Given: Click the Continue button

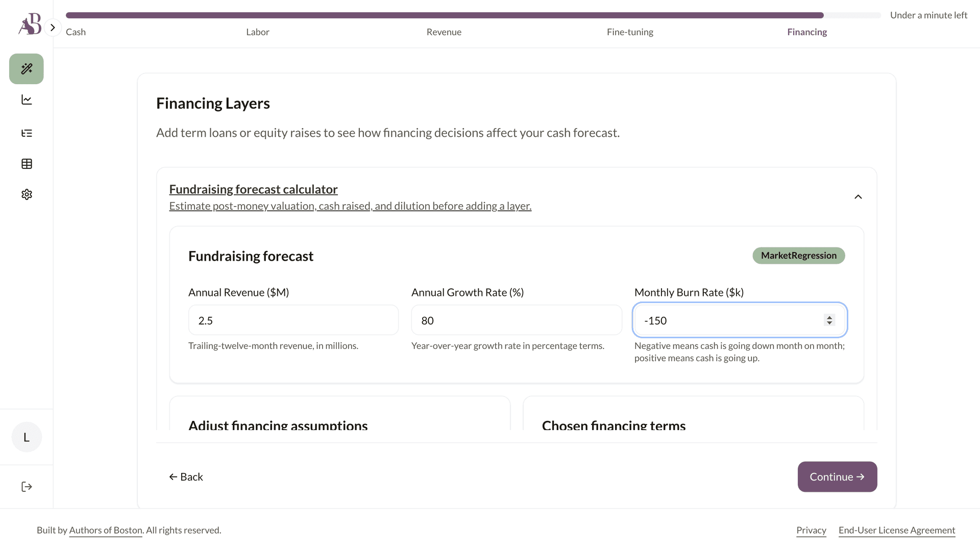Looking at the screenshot, I should pos(837,477).
